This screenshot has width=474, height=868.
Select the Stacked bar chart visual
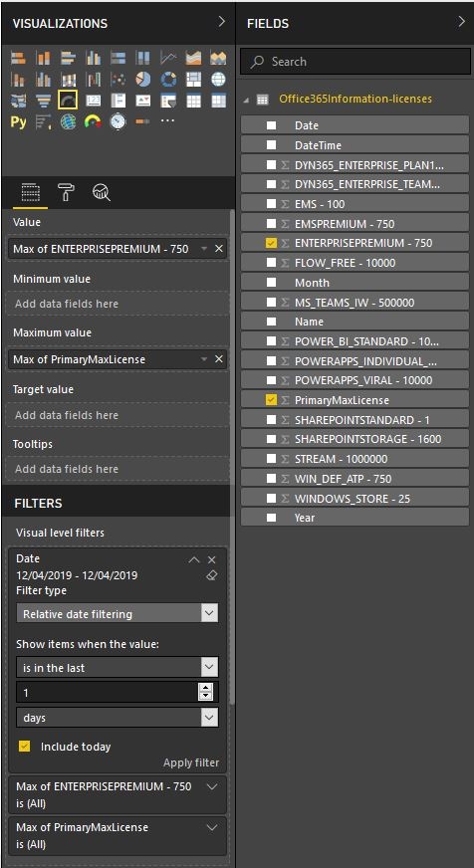(18, 58)
